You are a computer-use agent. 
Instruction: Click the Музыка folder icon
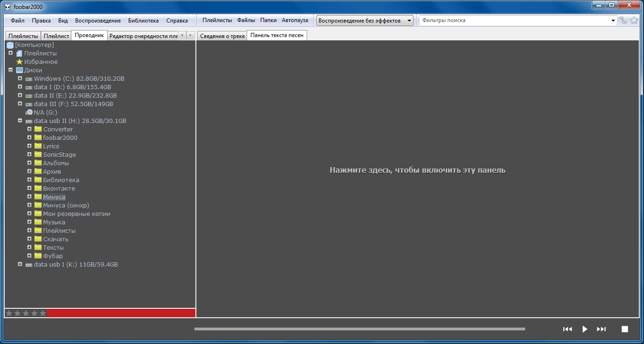[x=38, y=222]
